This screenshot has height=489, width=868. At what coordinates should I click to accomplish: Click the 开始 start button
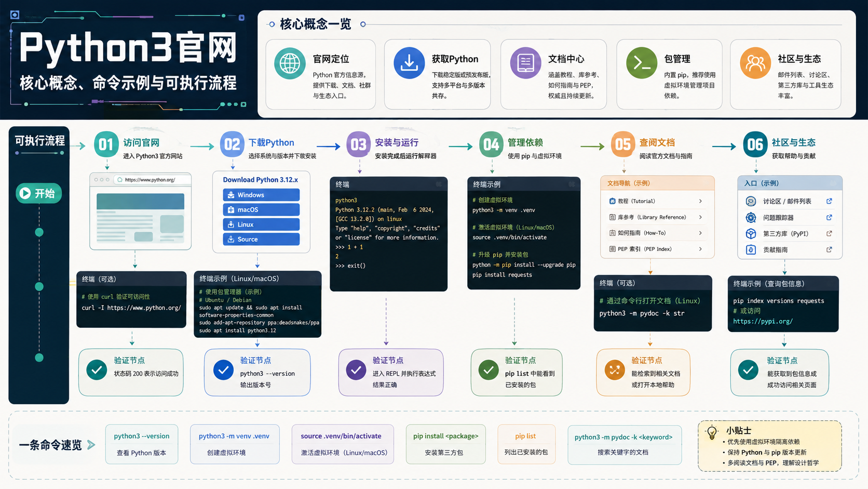pos(39,193)
